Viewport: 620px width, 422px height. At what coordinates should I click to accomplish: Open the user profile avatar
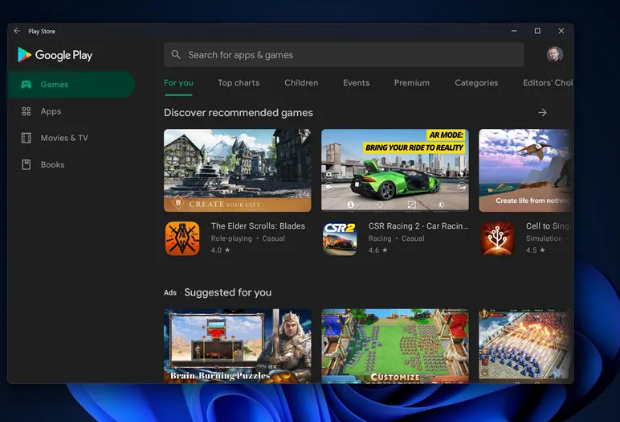point(554,54)
